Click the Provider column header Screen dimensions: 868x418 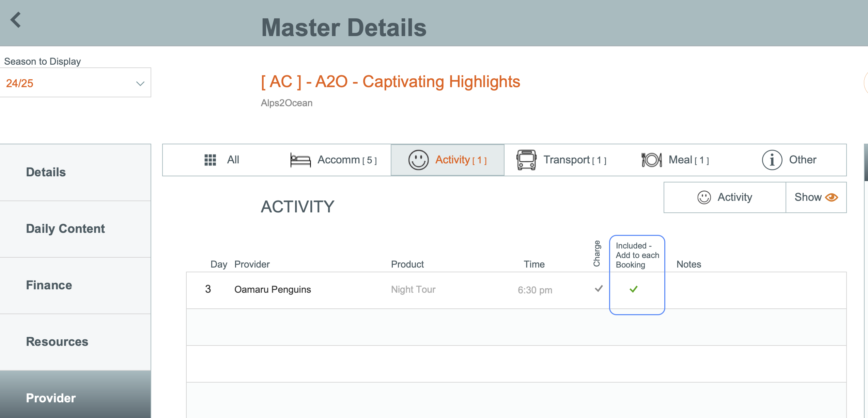[252, 264]
